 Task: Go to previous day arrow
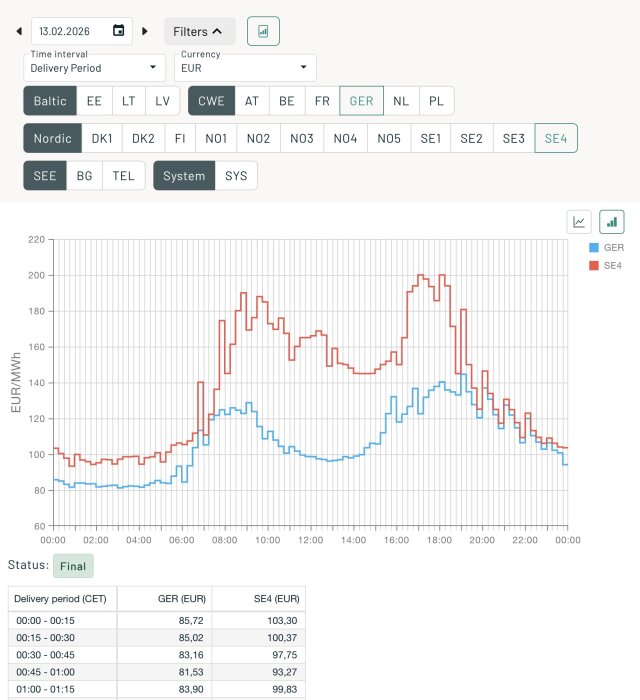19,31
